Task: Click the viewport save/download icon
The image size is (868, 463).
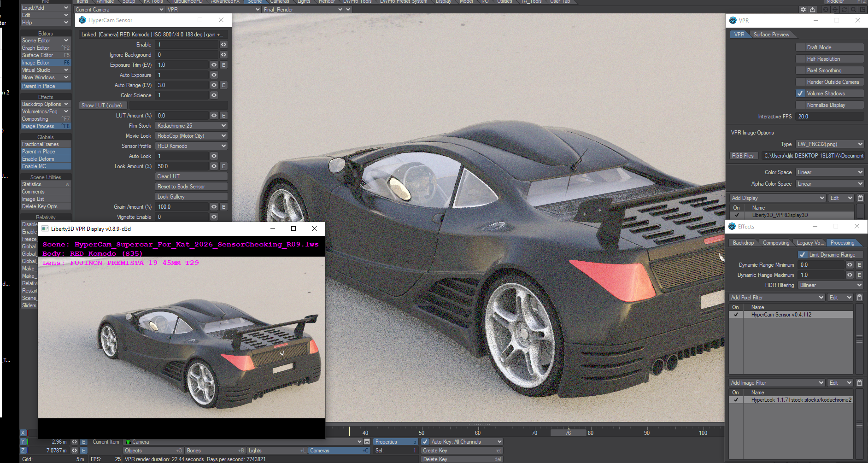Action: click(x=812, y=9)
